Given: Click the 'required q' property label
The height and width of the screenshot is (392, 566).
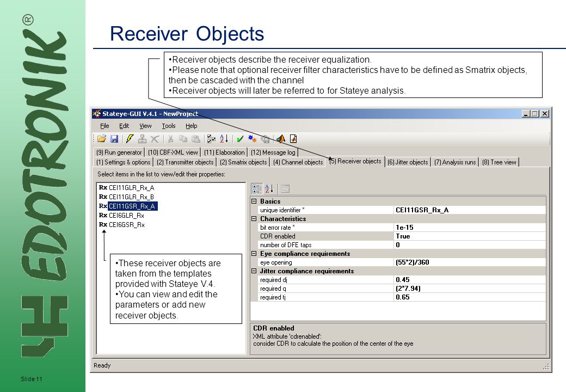Looking at the screenshot, I should [x=273, y=289].
